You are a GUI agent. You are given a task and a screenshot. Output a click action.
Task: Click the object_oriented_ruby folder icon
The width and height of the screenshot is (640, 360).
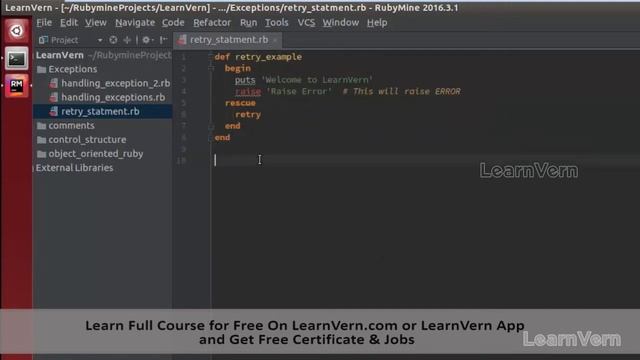(41, 154)
